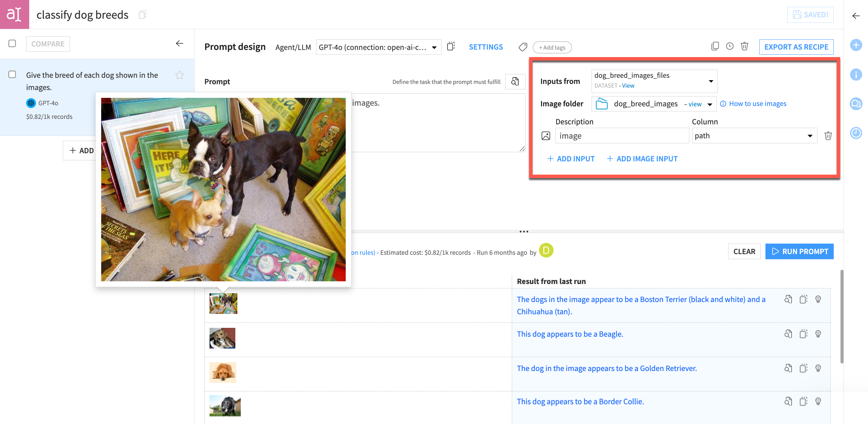Click the plus icon in the right sidebar

856,45
